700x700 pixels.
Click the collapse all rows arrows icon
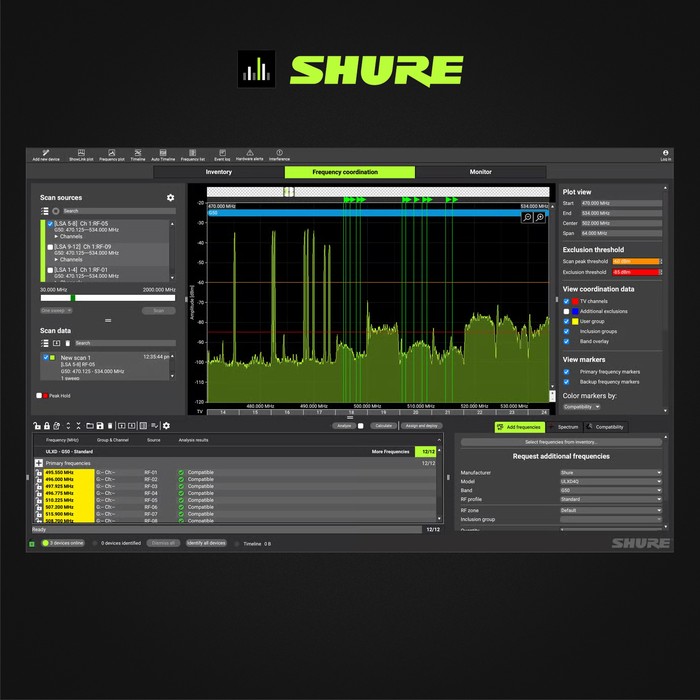tap(78, 426)
